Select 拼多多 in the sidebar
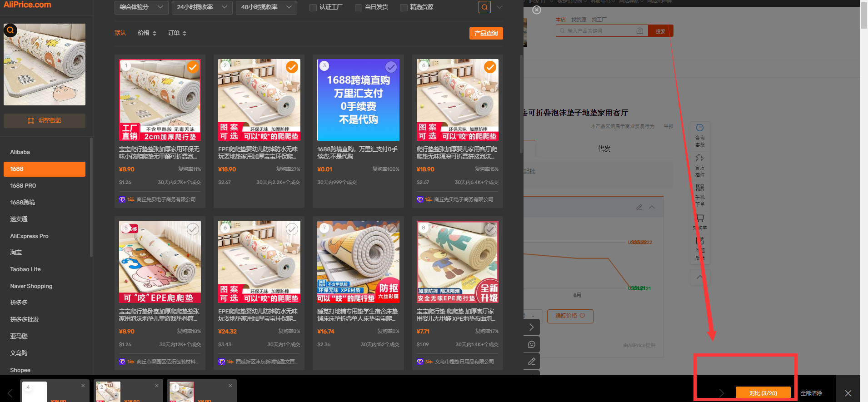Viewport: 868px width, 402px height. click(45, 303)
